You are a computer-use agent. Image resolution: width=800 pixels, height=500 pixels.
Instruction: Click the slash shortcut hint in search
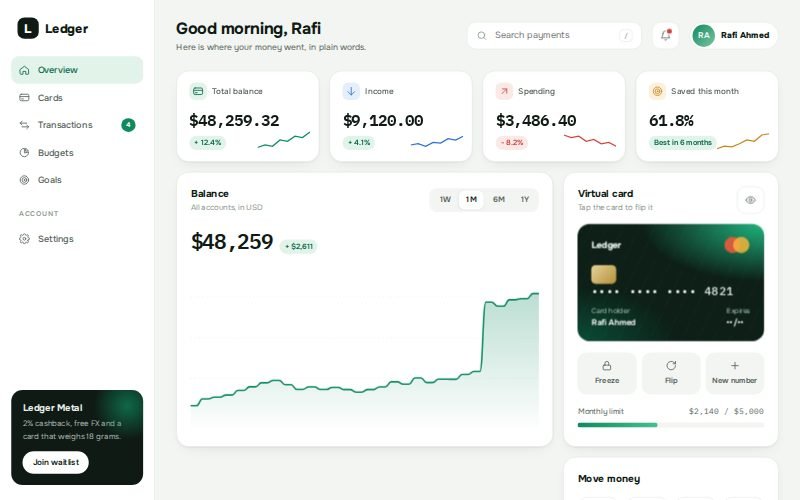[626, 35]
